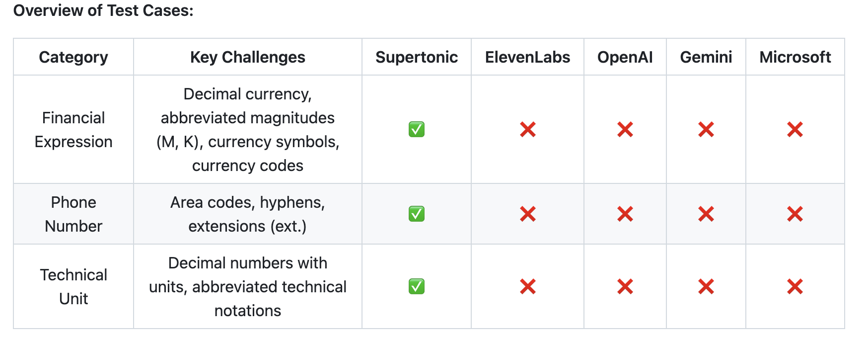Click the green checkmark in Financial Expression row

pos(416,129)
